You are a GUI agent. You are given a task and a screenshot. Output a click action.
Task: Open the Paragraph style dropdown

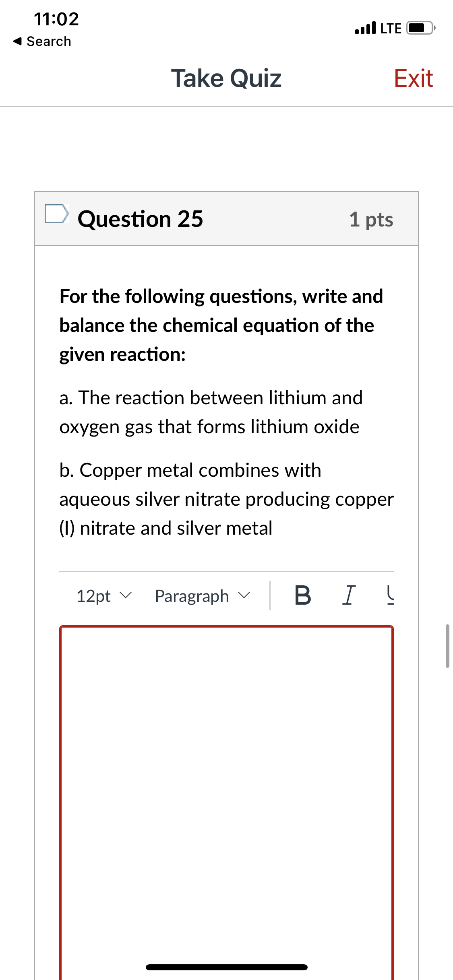pyautogui.click(x=203, y=596)
